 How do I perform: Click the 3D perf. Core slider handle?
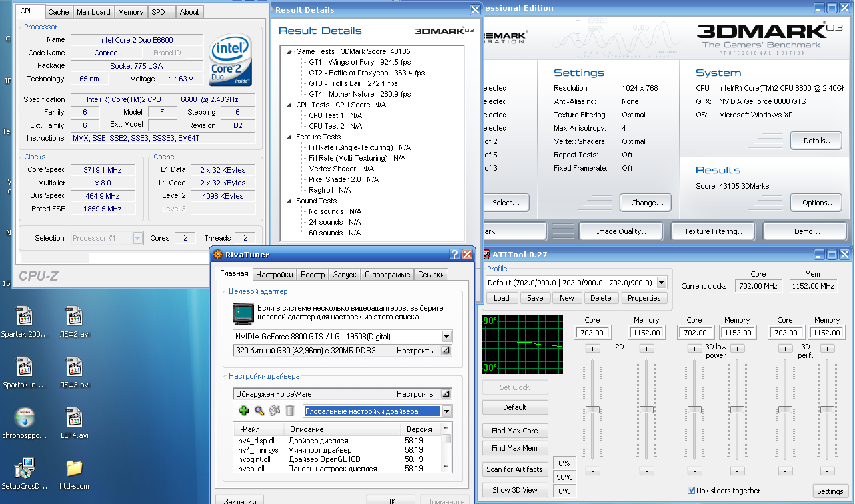point(785,409)
